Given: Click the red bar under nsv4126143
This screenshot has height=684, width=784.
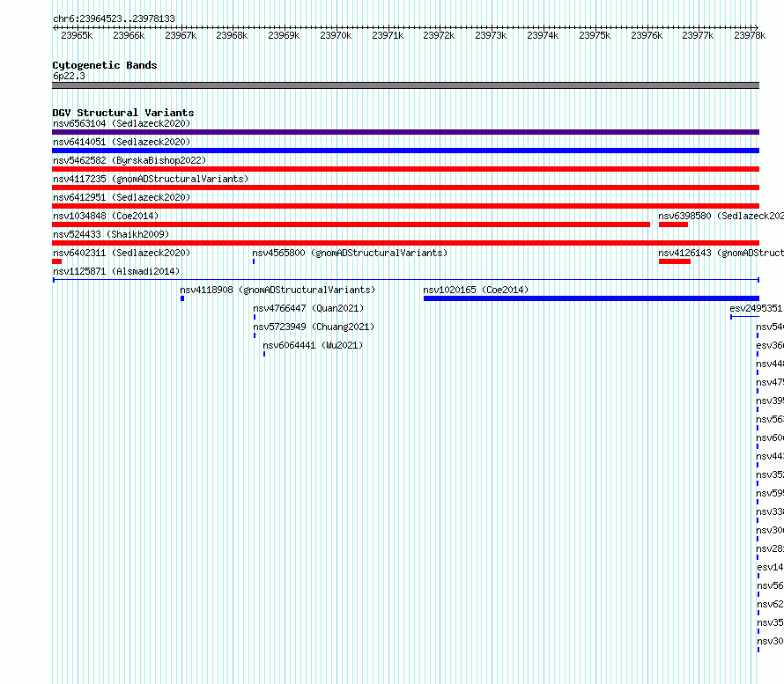Looking at the screenshot, I should (x=675, y=261).
